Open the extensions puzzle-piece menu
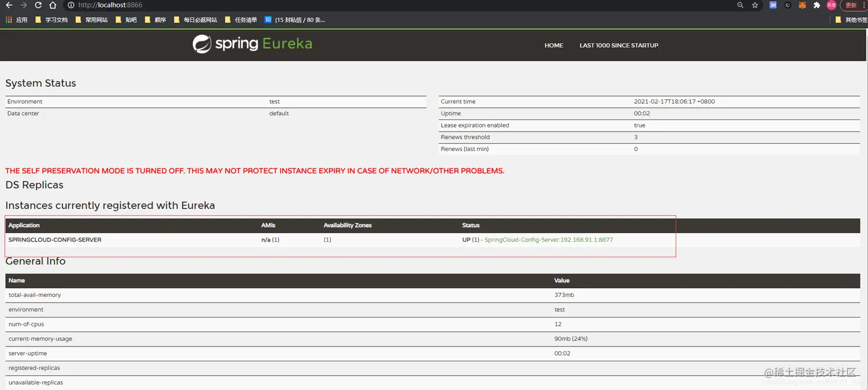The image size is (868, 390). 817,5
